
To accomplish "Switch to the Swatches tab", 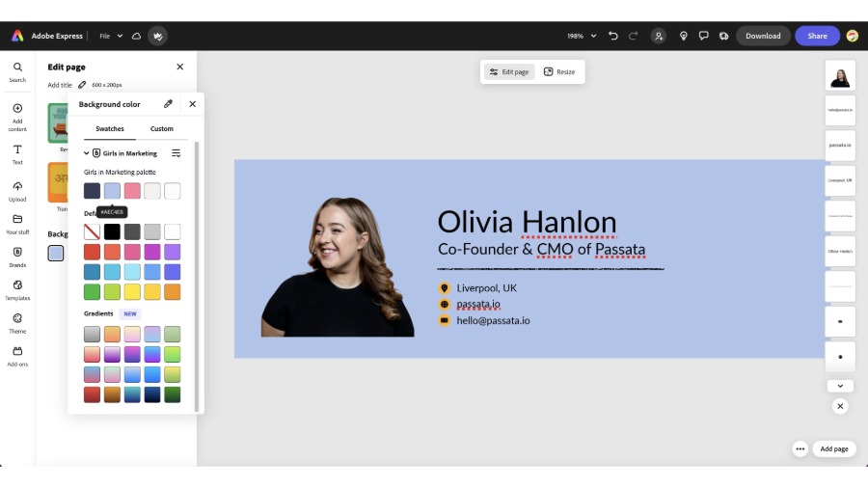I will 110,129.
